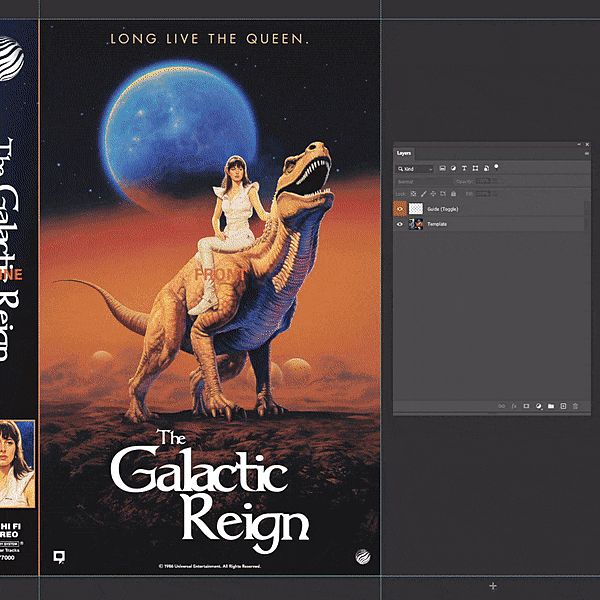The image size is (600, 600).
Task: Hide the Template layer
Action: [400, 224]
